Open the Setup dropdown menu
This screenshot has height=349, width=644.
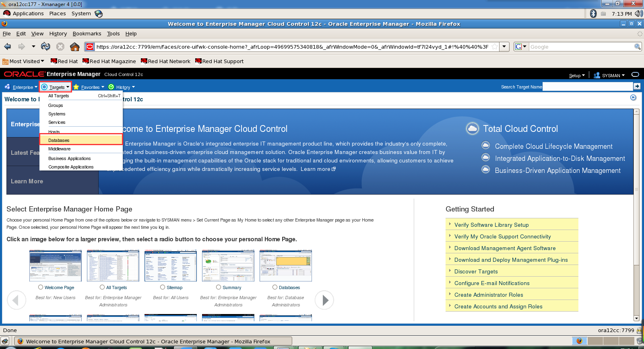[577, 76]
